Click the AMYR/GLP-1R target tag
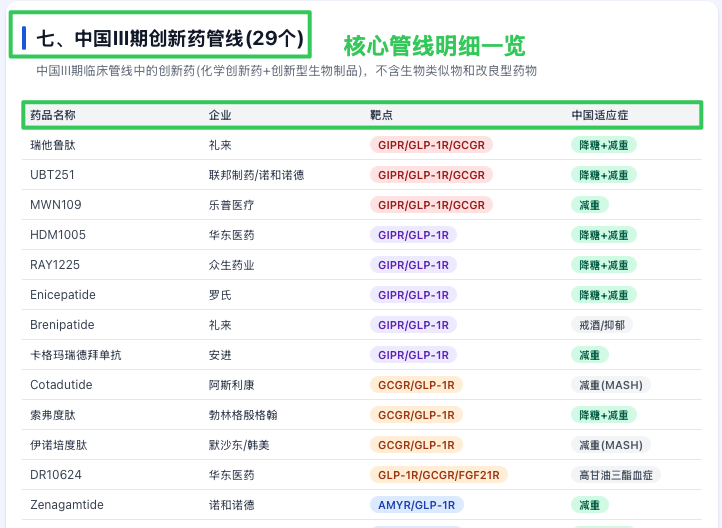 point(417,505)
